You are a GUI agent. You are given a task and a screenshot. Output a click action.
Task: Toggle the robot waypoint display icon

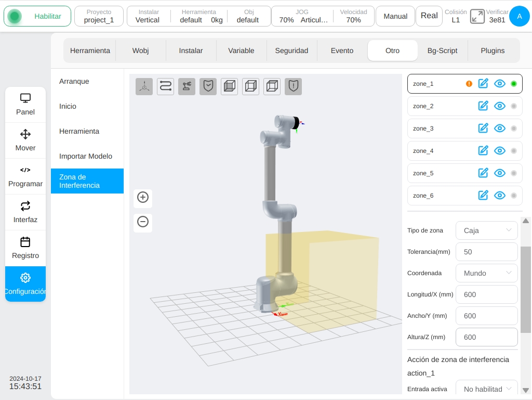(x=187, y=86)
